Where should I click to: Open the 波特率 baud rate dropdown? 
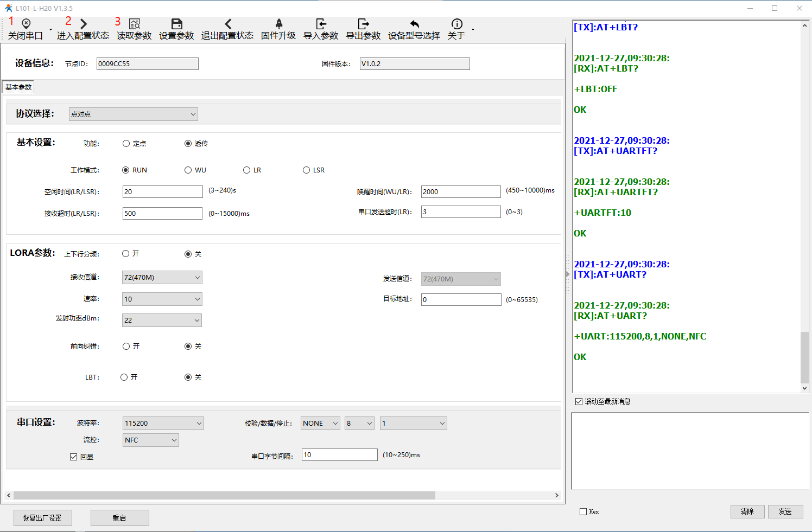click(163, 424)
